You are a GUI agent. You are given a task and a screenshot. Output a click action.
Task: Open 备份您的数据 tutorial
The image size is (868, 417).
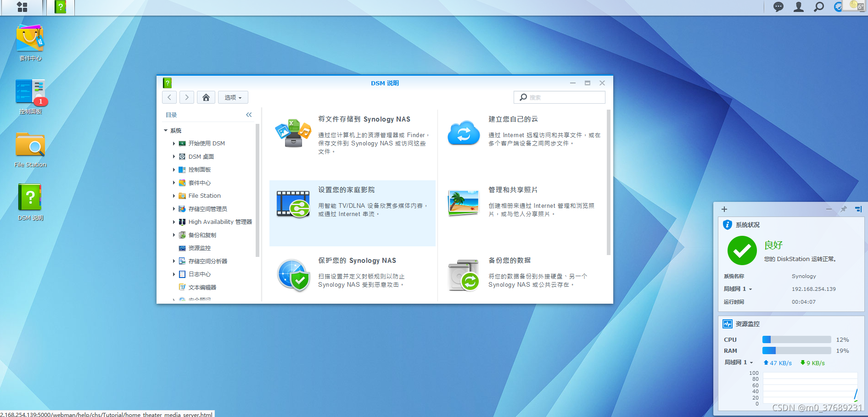[x=510, y=261]
